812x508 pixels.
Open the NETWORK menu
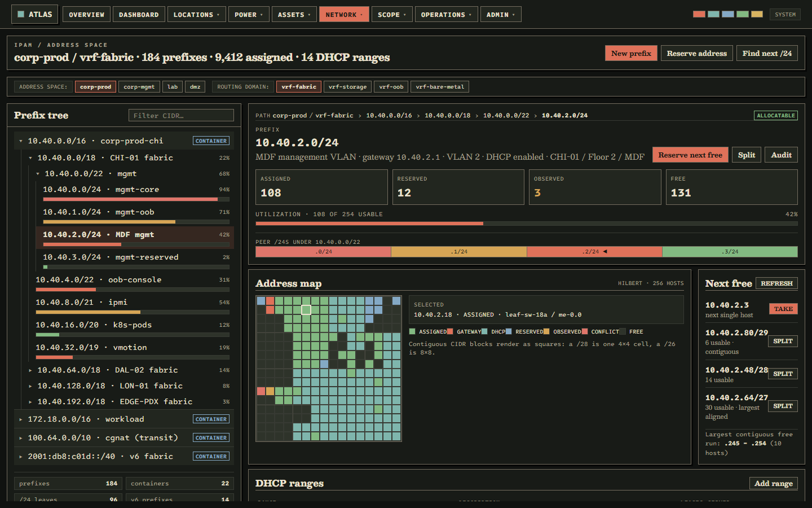point(344,15)
